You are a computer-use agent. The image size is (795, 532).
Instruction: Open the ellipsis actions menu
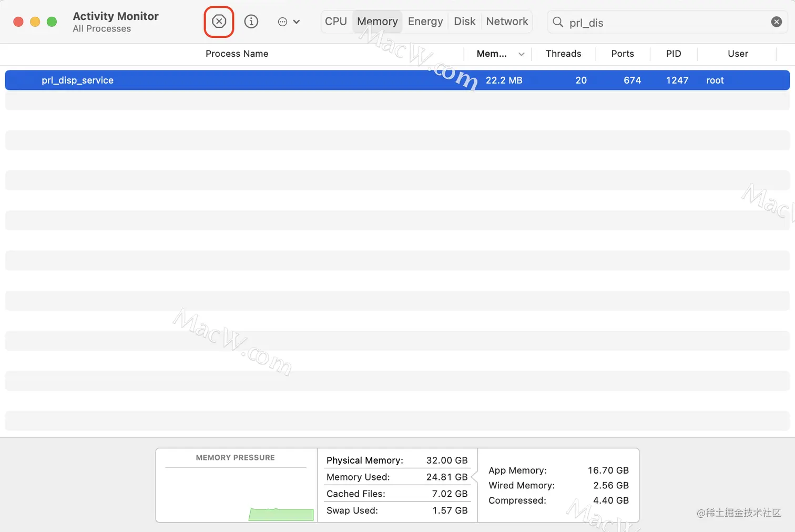point(289,22)
